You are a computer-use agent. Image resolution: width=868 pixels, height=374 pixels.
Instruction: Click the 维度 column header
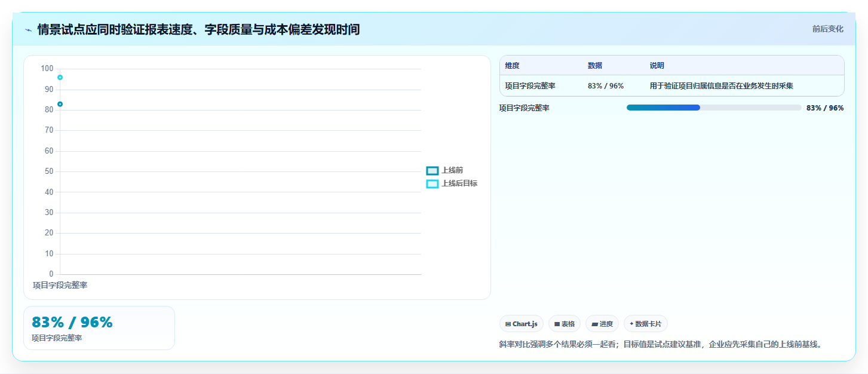coord(513,66)
